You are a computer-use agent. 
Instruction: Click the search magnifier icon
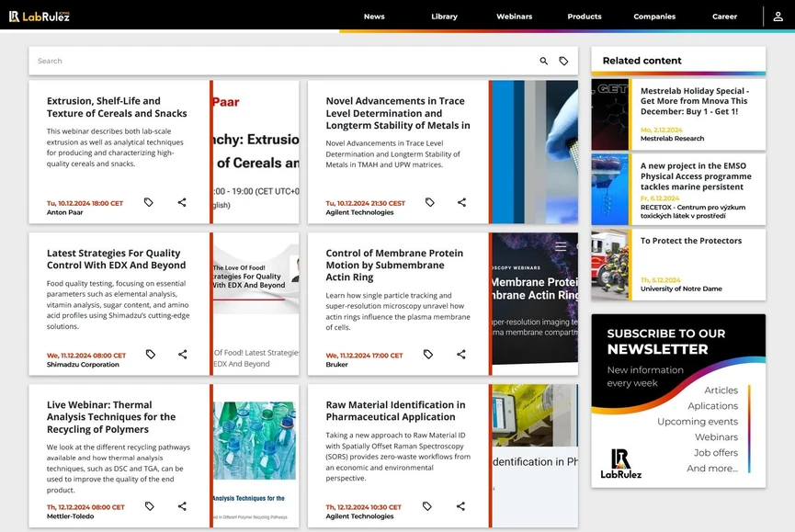(543, 61)
